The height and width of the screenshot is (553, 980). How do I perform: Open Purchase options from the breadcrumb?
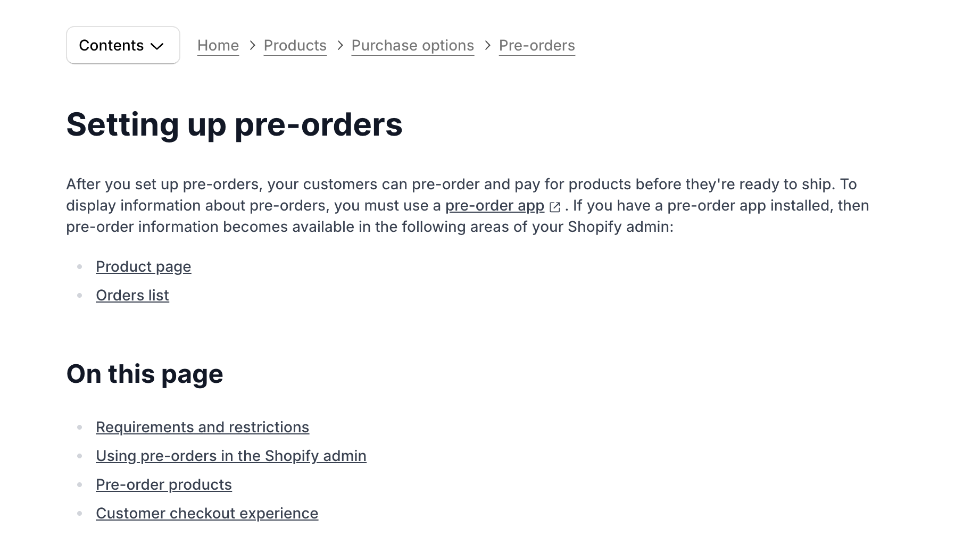click(412, 45)
